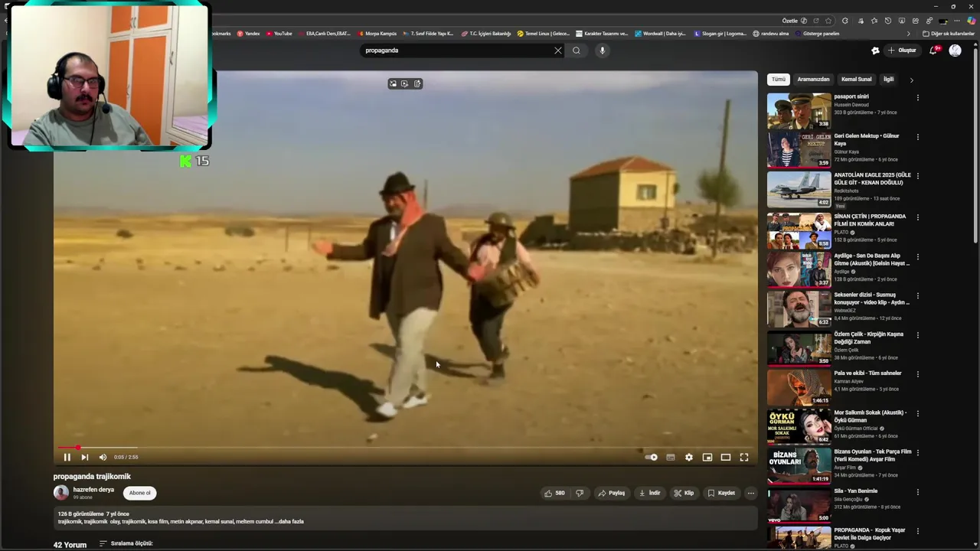Open the player settings gear
Image resolution: width=980 pixels, height=551 pixels.
click(x=688, y=457)
